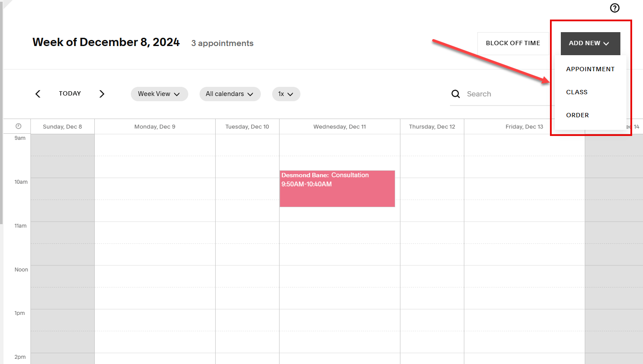Screen dimensions: 643x364
Task: Click the Block Off Time button
Action: click(513, 43)
